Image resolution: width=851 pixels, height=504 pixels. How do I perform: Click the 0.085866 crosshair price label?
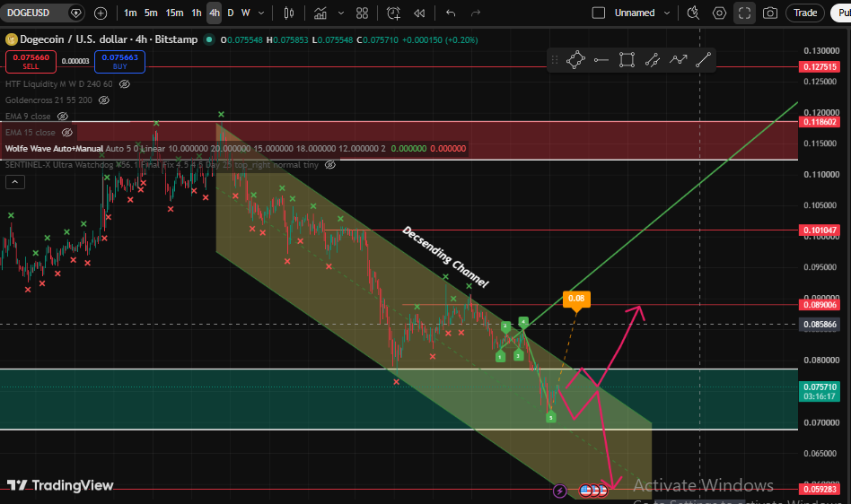pyautogui.click(x=820, y=325)
